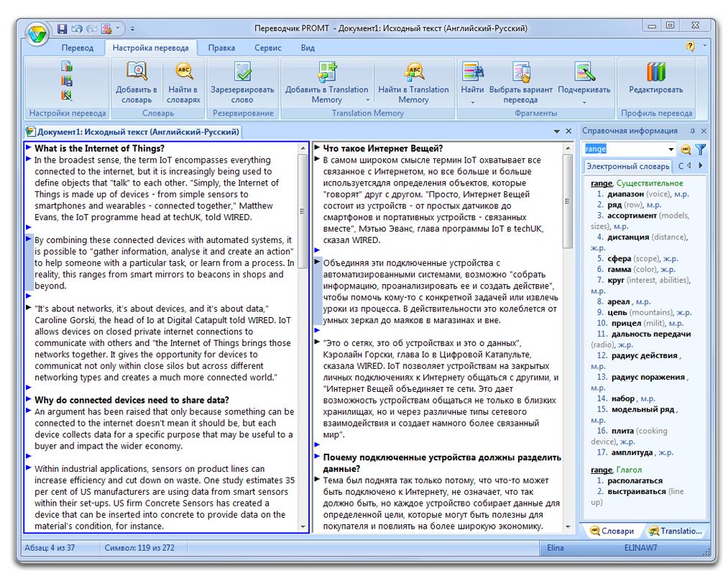Expand dropdown next to settings gear icon

(x=117, y=29)
